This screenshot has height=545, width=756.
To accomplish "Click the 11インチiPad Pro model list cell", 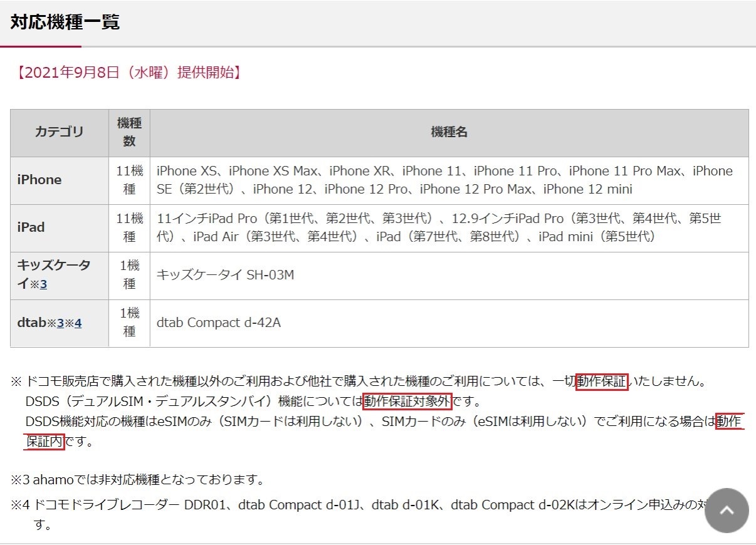I will 449,228.
